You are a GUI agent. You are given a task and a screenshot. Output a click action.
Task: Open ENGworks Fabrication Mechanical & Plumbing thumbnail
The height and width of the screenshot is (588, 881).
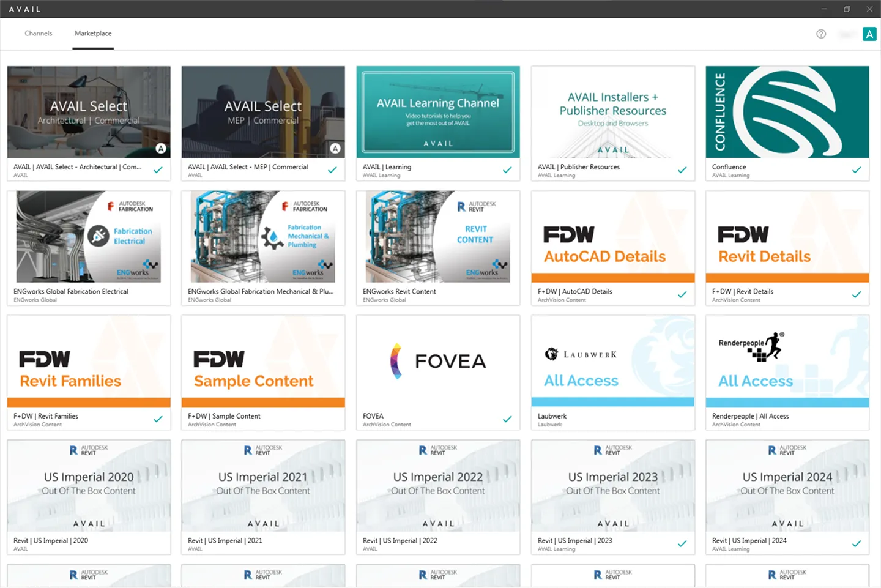pyautogui.click(x=263, y=237)
